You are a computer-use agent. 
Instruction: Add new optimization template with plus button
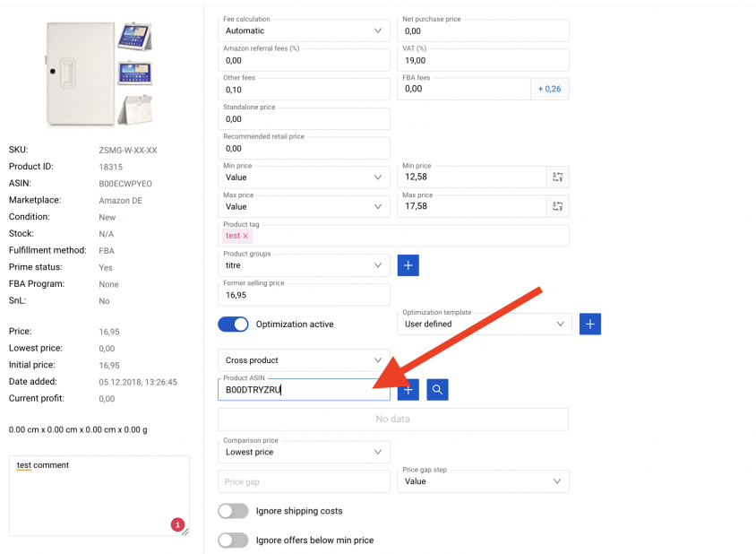click(x=590, y=324)
